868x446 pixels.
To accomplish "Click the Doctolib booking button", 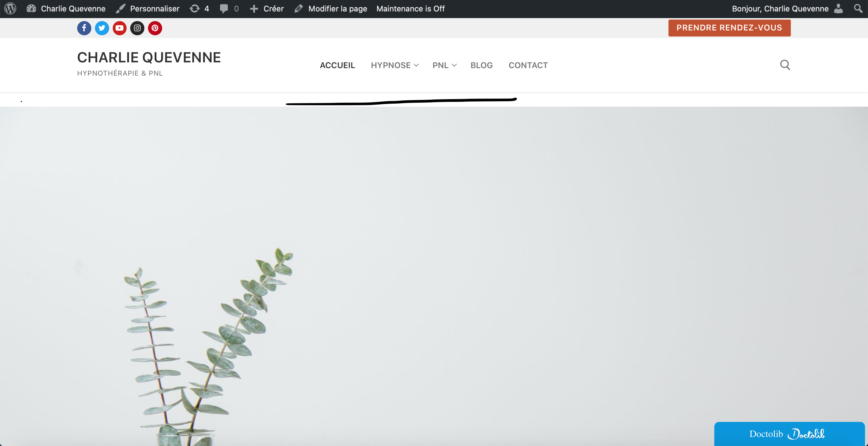I will click(x=788, y=434).
